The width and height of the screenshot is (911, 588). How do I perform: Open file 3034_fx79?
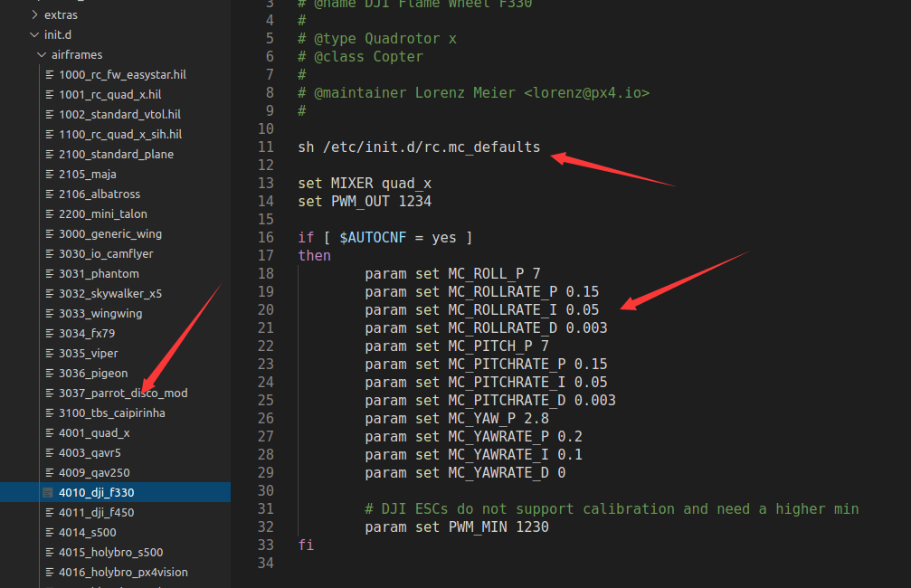(x=87, y=334)
